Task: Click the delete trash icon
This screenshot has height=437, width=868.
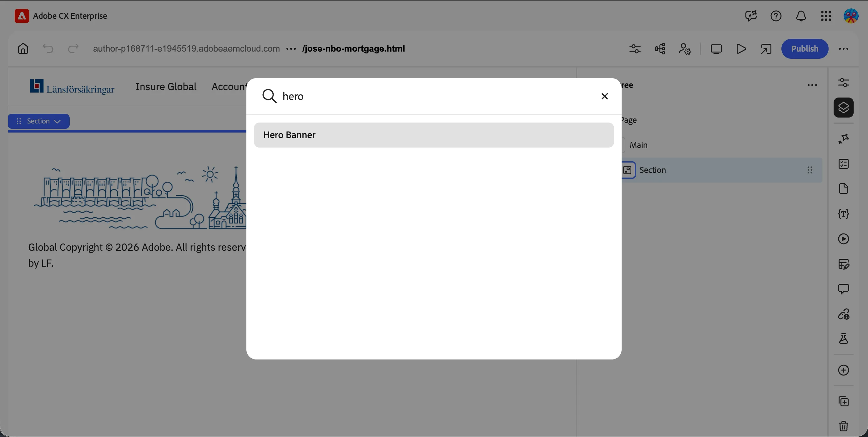Action: pyautogui.click(x=843, y=426)
